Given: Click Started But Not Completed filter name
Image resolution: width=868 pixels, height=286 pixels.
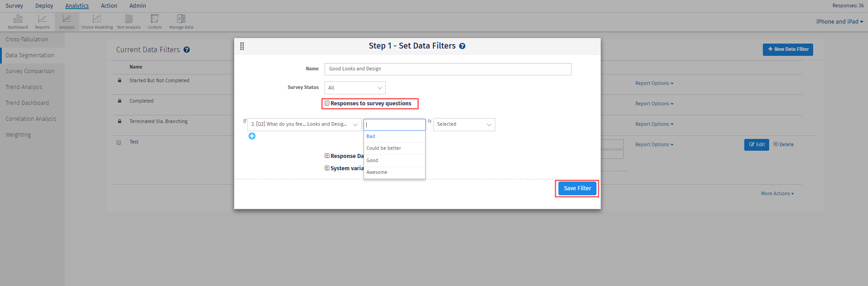Looking at the screenshot, I should pyautogui.click(x=159, y=81).
